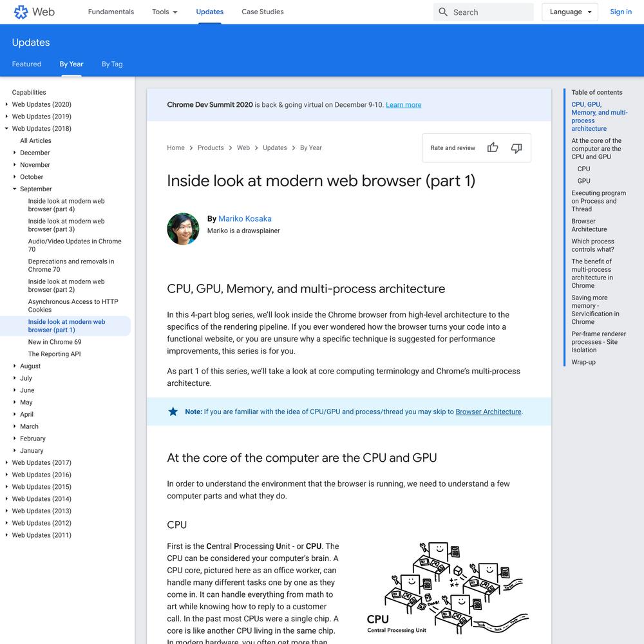This screenshot has height=644, width=644.
Task: Click the Web logo icon
Action: click(x=21, y=12)
